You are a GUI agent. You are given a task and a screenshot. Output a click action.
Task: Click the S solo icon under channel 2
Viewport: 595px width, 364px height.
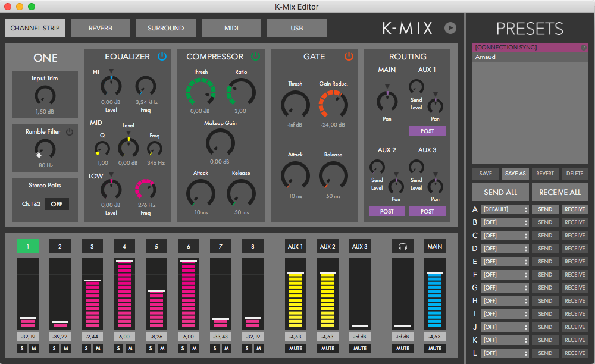click(x=54, y=348)
